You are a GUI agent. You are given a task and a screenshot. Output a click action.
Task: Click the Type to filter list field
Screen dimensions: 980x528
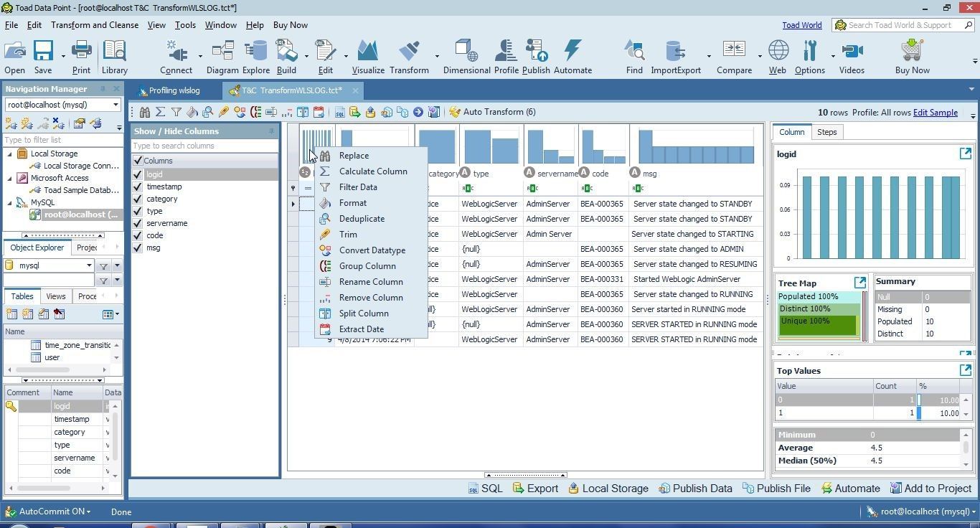[63, 140]
